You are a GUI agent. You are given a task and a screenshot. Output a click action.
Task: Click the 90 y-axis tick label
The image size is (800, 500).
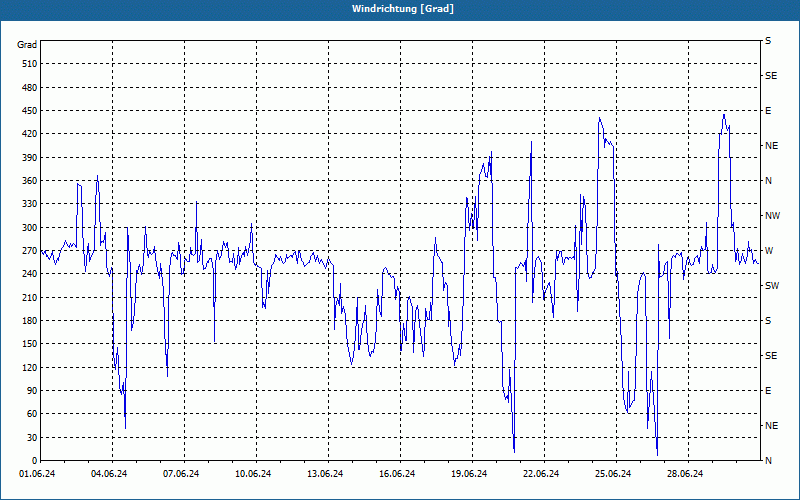tap(32, 391)
